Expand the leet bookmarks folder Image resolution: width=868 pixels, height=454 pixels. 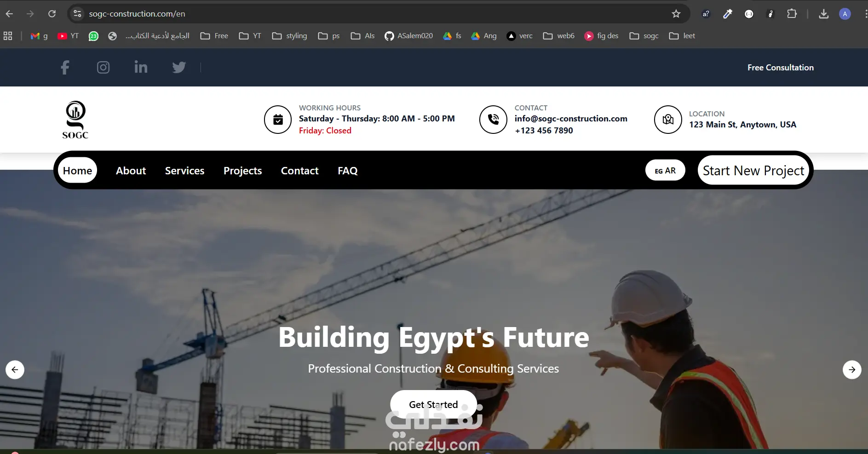[x=682, y=36]
